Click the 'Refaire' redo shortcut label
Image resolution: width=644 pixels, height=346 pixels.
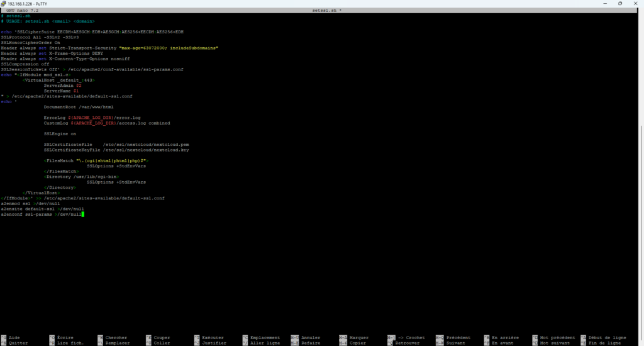tap(311, 343)
